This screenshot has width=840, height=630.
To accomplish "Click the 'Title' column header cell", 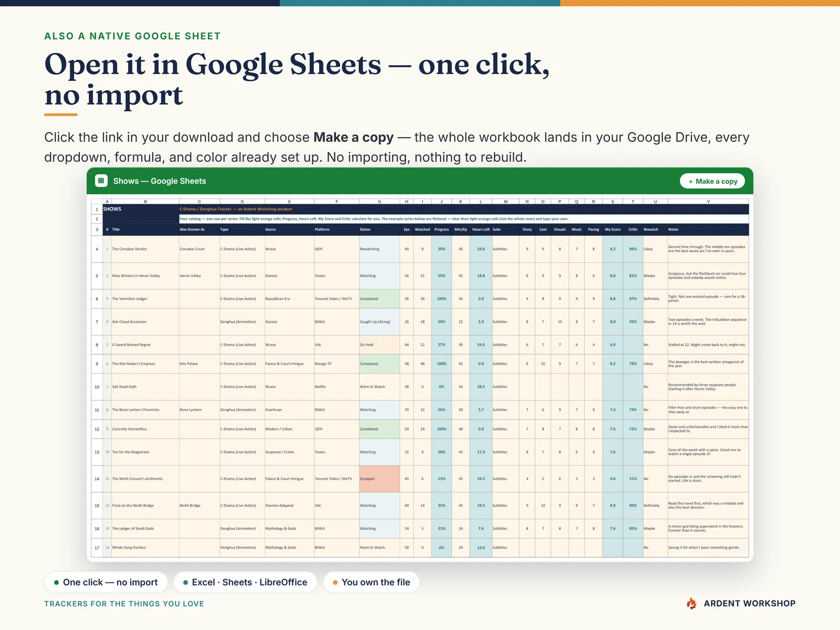I will (x=145, y=229).
